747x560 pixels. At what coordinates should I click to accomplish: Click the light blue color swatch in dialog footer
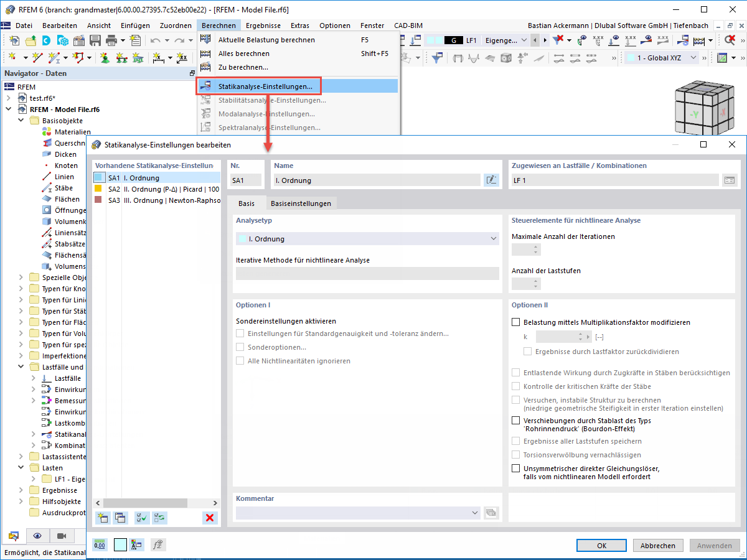[120, 544]
